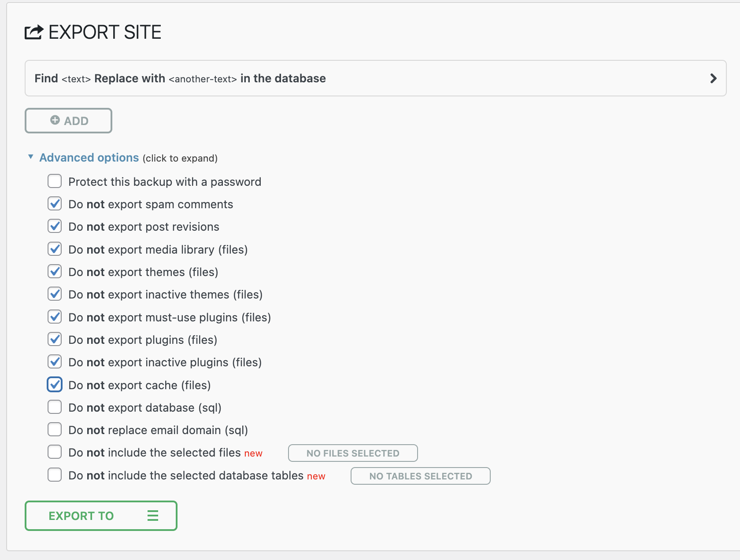The height and width of the screenshot is (560, 740).
Task: Open the EXPORT TO dropdown
Action: click(101, 516)
